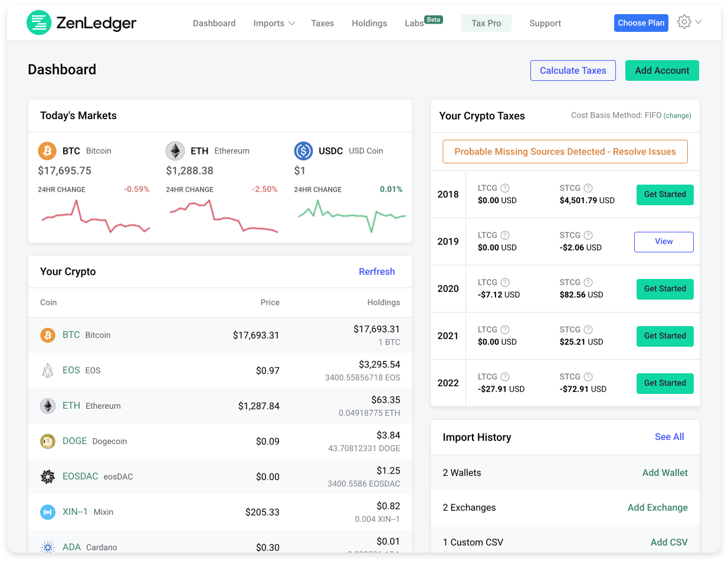Click the Calculate Taxes button
728x562 pixels.
[x=573, y=71]
